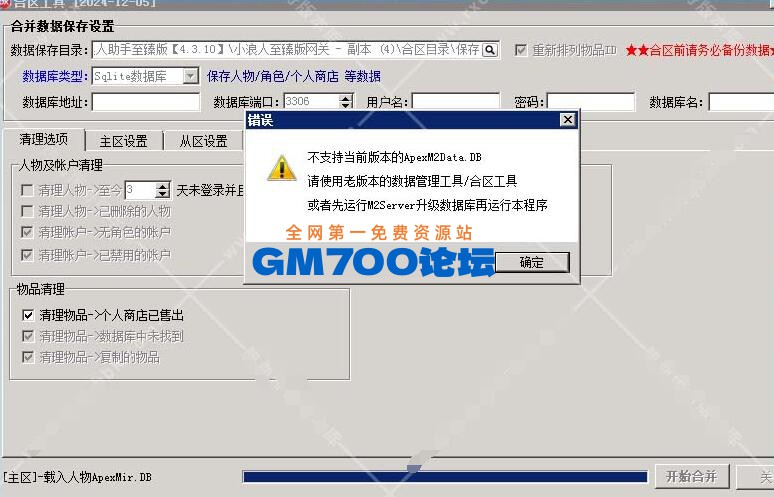
Task: Focus the 用户名 text field
Action: 456,102
